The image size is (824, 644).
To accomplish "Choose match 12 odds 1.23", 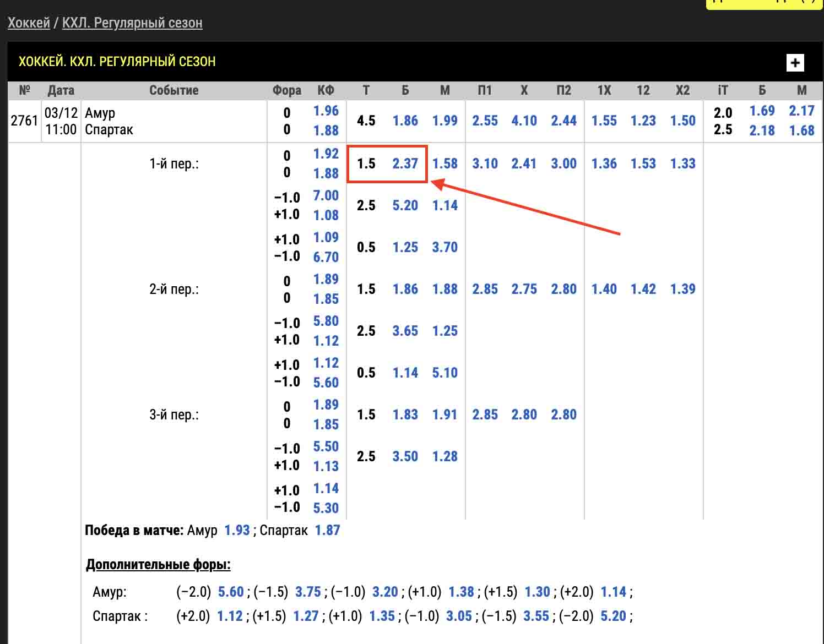I will (x=643, y=121).
